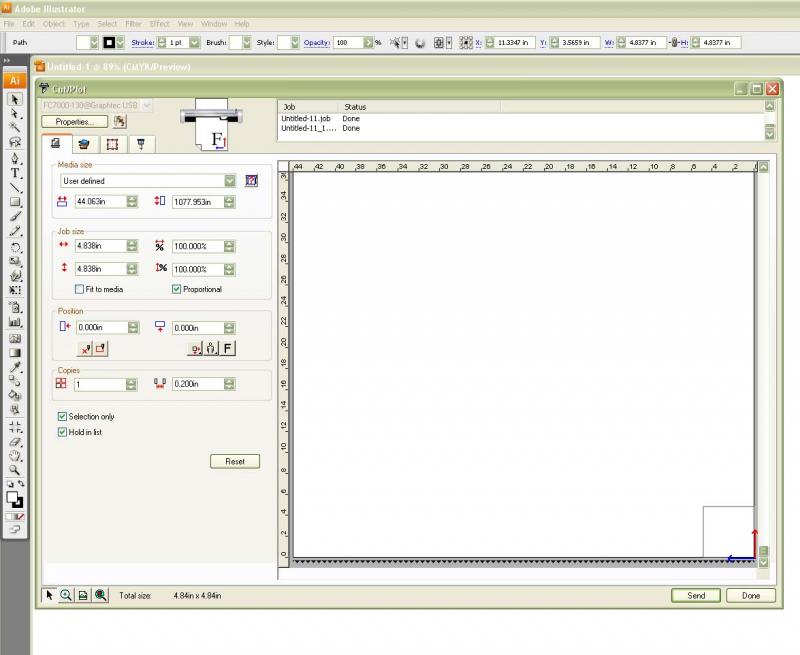Viewport: 800px width, 655px height.
Task: Click the fill color swatch in control bar
Action: coord(83,43)
